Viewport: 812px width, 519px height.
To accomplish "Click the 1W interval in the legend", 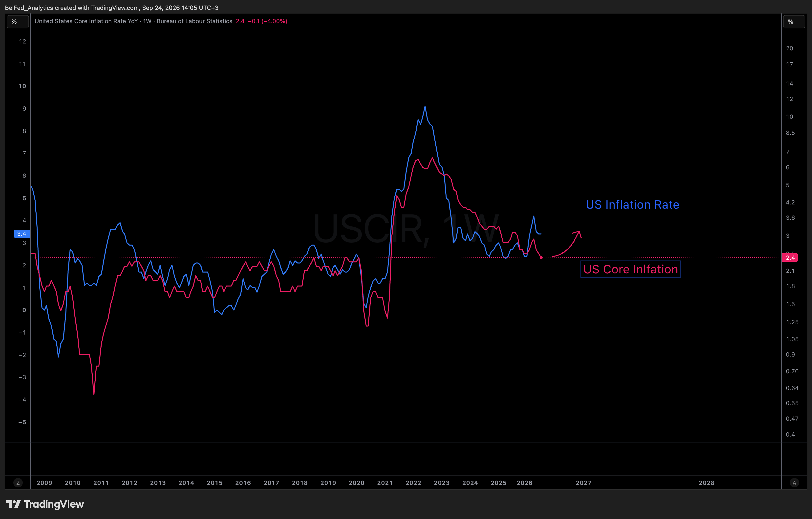I will click(147, 21).
